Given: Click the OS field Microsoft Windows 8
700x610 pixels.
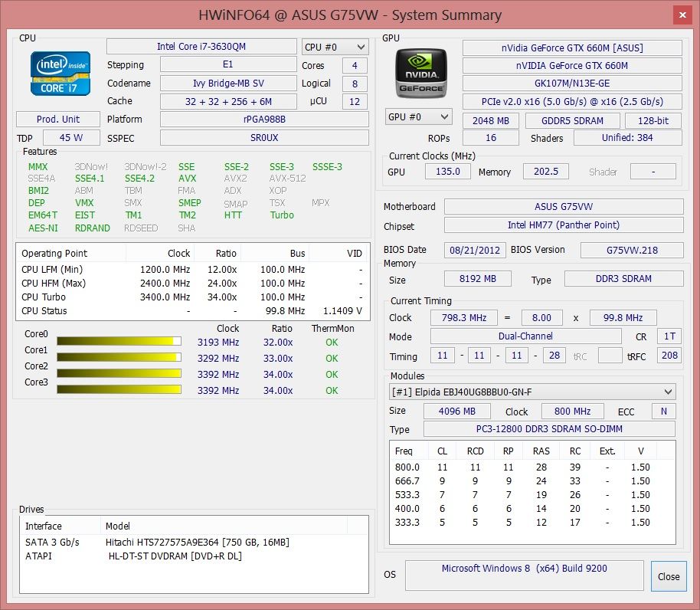Looking at the screenshot, I should (525, 576).
